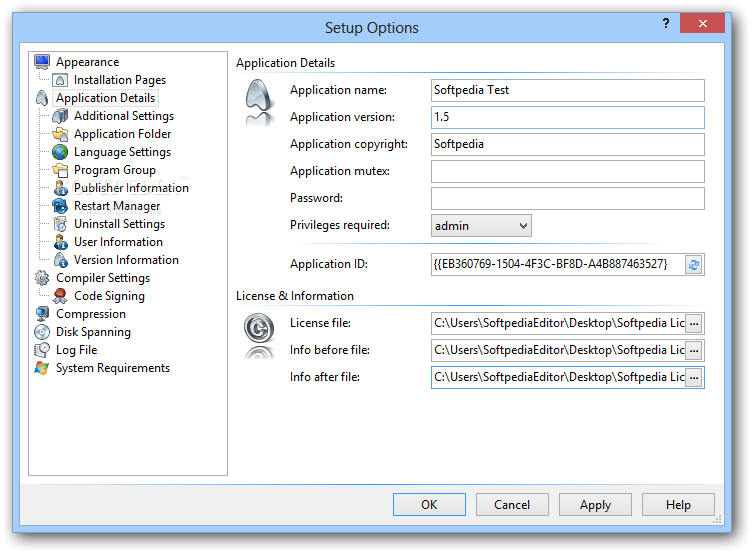This screenshot has height=553, width=752.
Task: Browse for the Info before file
Action: [x=694, y=351]
